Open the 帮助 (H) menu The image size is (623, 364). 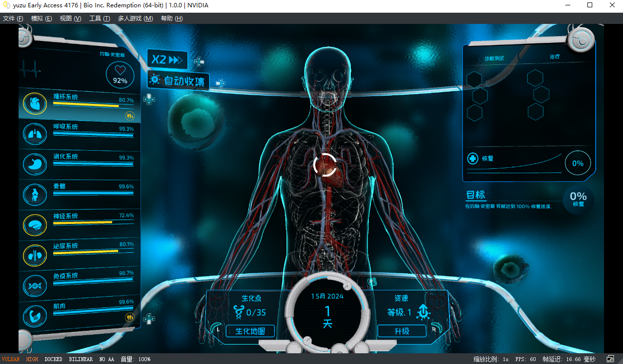pyautogui.click(x=172, y=19)
